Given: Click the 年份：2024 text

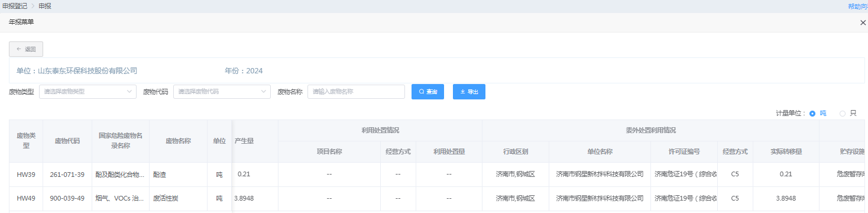Looking at the screenshot, I should pyautogui.click(x=244, y=70).
